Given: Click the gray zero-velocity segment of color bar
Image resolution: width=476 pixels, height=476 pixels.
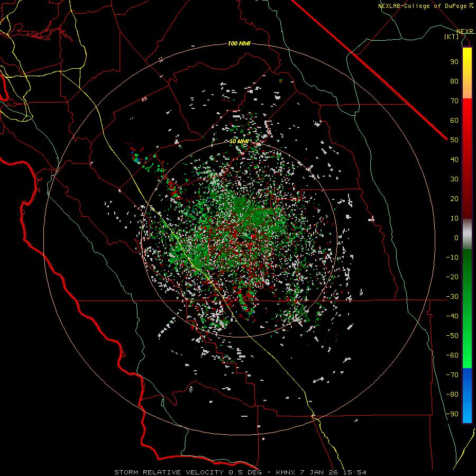Looking at the screenshot, I should click(x=467, y=234).
